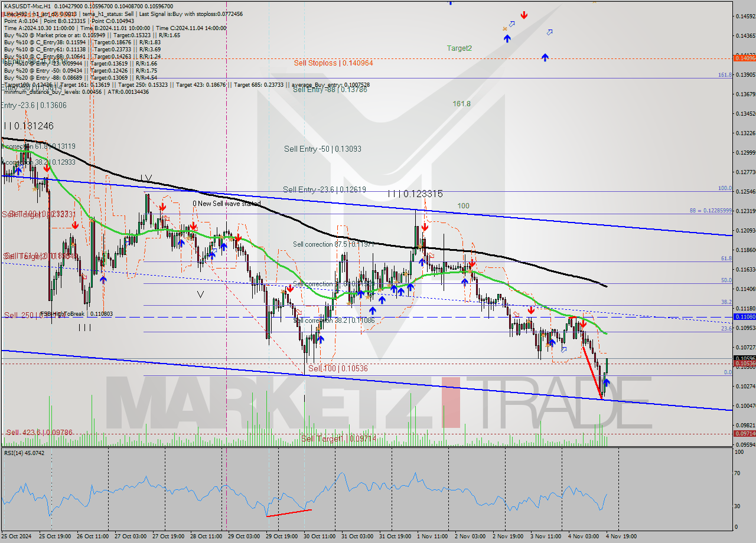The height and width of the screenshot is (543, 756).
Task: Click the '88 = 0.12285999' Fibonacci label
Action: coord(711,211)
